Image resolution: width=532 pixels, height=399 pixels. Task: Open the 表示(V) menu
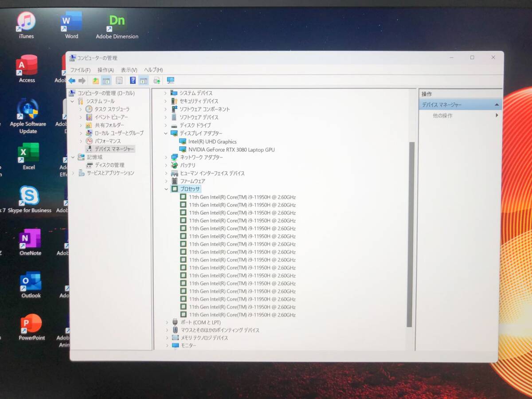click(129, 70)
